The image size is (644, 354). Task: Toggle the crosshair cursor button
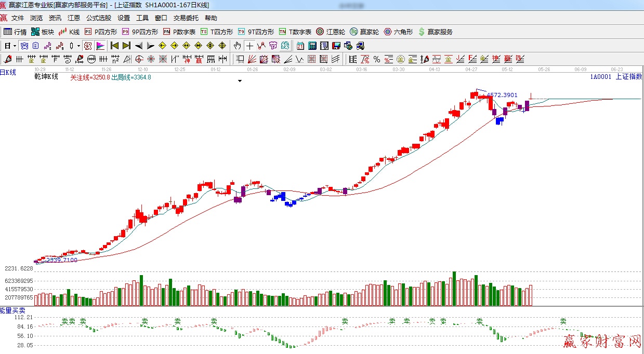pos(250,46)
